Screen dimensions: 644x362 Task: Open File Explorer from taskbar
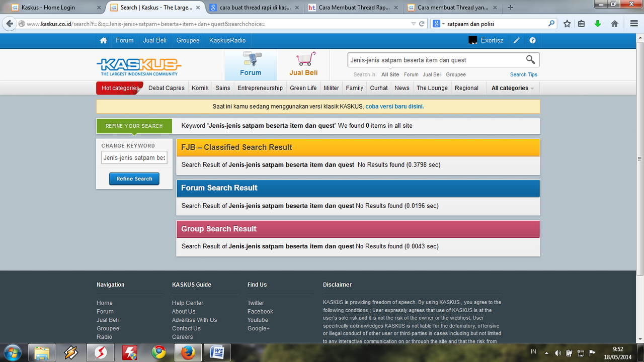(x=42, y=353)
